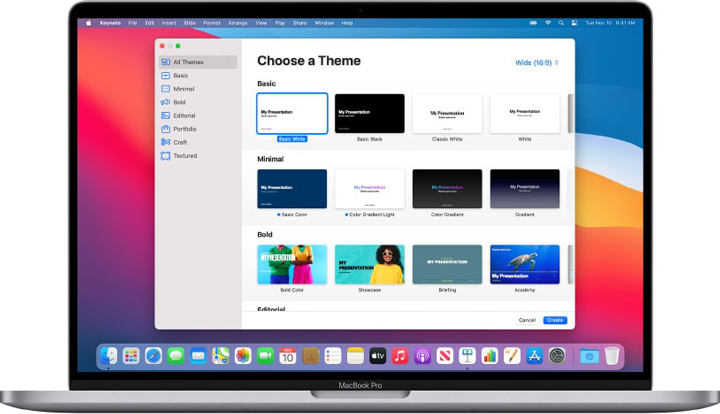Select All Themes in the sidebar
The height and width of the screenshot is (414, 720).
point(198,62)
